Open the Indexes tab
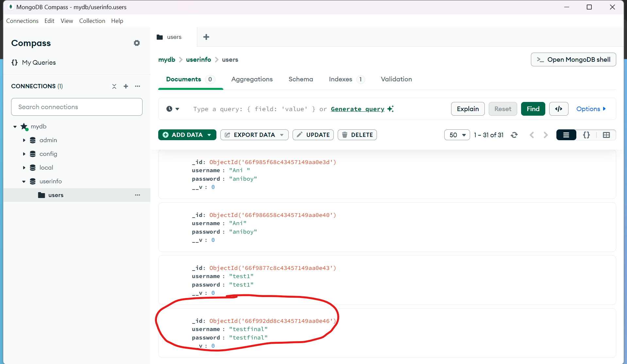Viewport: 627px width, 364px height. click(x=347, y=79)
